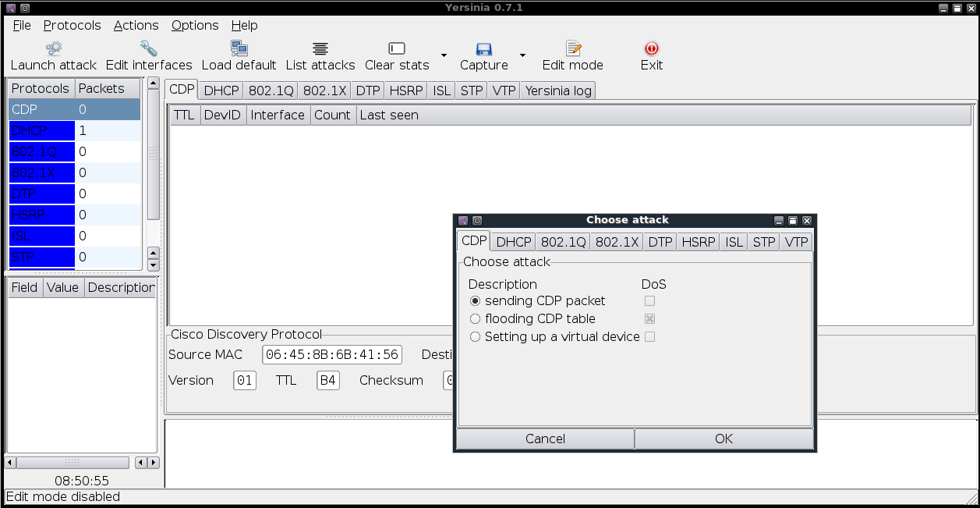
Task: Switch to DHCP tab in Choose attack dialog
Action: 513,242
